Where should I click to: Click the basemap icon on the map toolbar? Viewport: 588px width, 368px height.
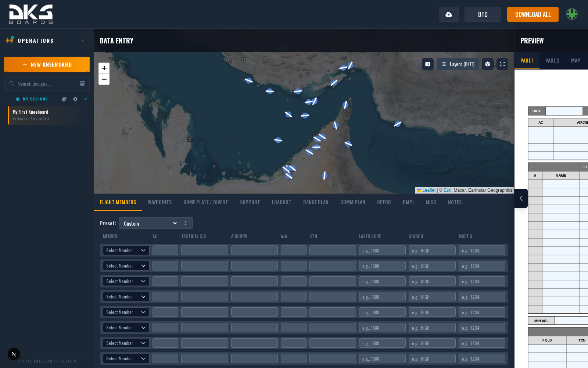tap(428, 64)
